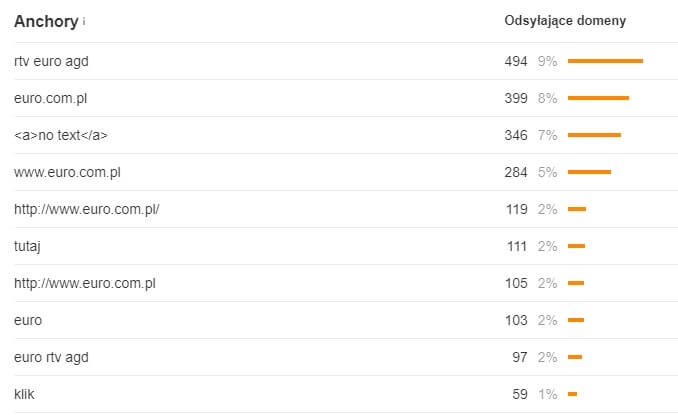The height and width of the screenshot is (415, 678).
Task: Select the "euro rtv agd" anchor
Action: (51, 357)
